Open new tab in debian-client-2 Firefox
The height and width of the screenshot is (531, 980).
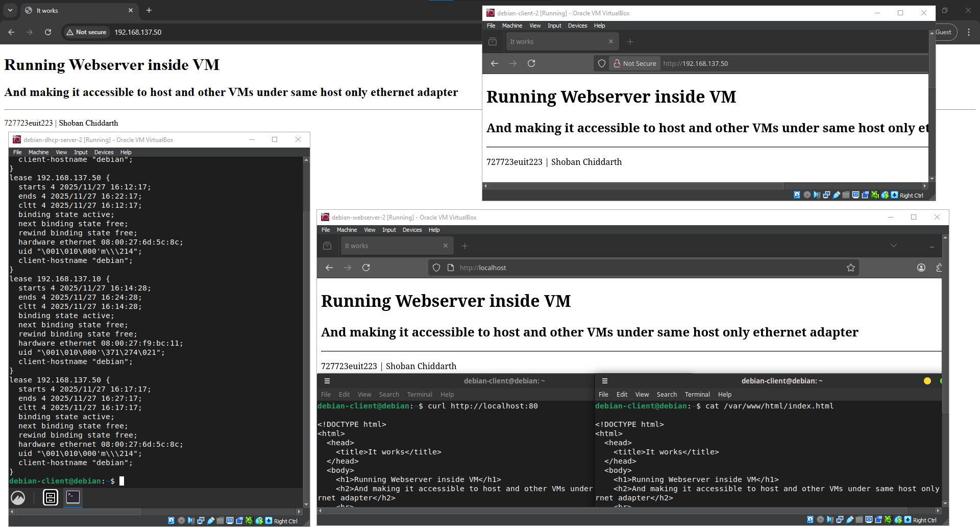tap(630, 42)
